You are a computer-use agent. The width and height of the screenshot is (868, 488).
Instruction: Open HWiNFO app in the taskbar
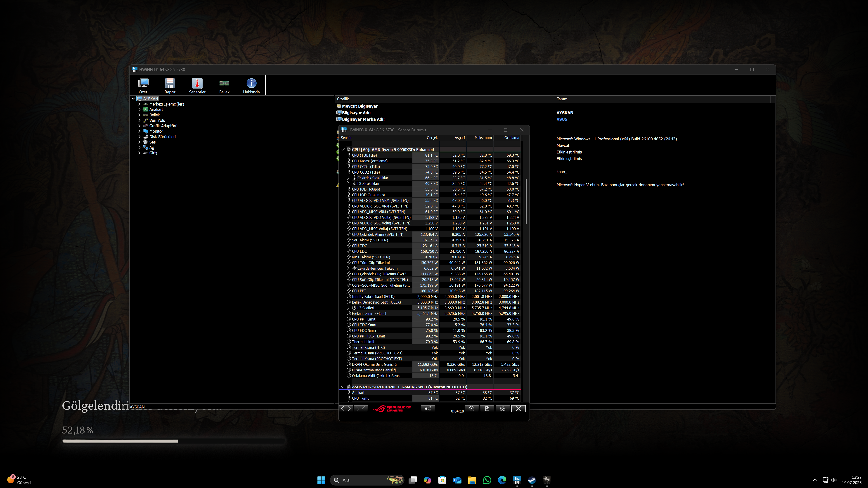517,480
